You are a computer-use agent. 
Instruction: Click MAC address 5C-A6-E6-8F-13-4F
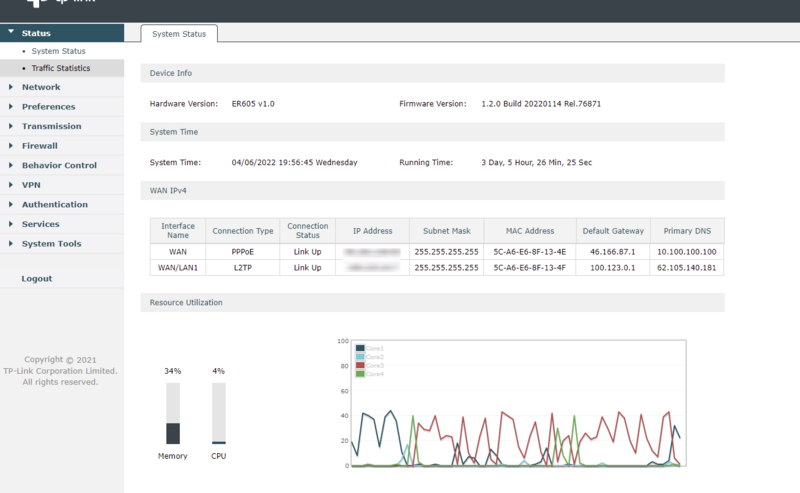tap(530, 267)
